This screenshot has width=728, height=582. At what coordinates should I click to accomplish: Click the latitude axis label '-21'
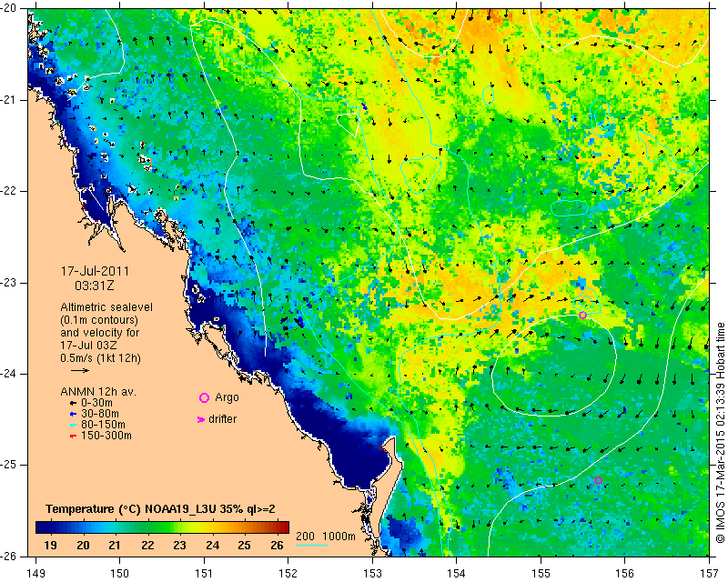pos(9,100)
